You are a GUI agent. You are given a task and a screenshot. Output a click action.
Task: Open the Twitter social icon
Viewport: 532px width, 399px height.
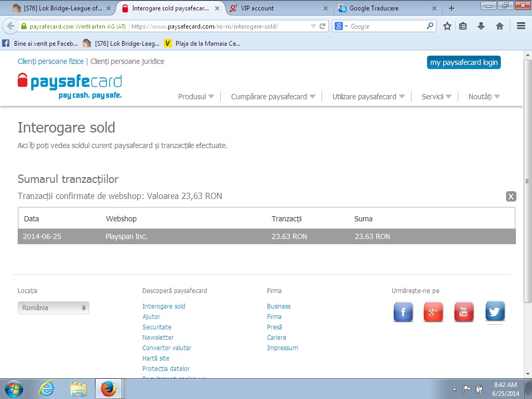point(495,312)
